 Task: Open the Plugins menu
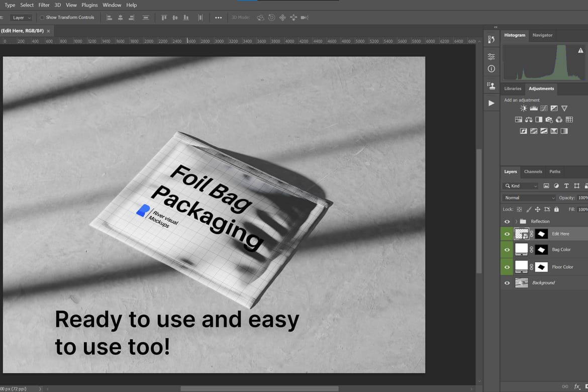click(x=89, y=5)
